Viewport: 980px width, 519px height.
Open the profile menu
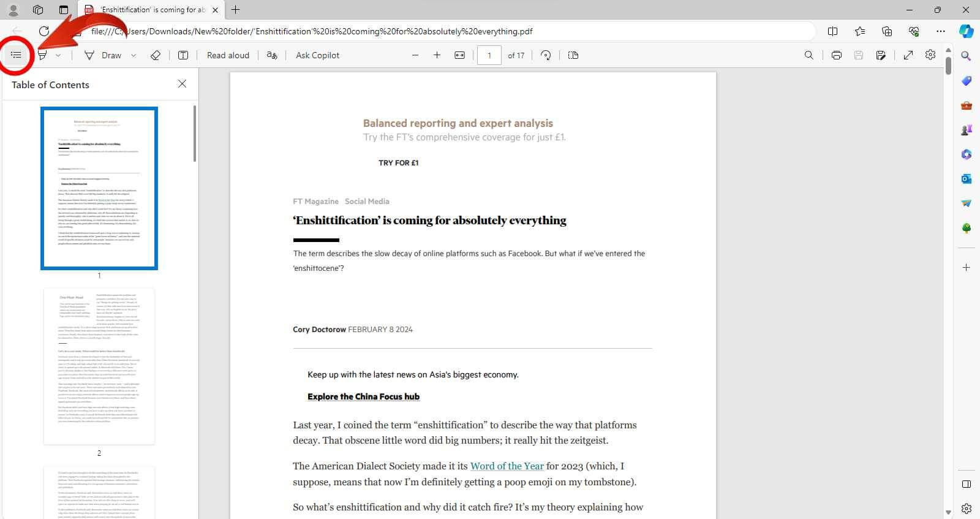click(13, 10)
